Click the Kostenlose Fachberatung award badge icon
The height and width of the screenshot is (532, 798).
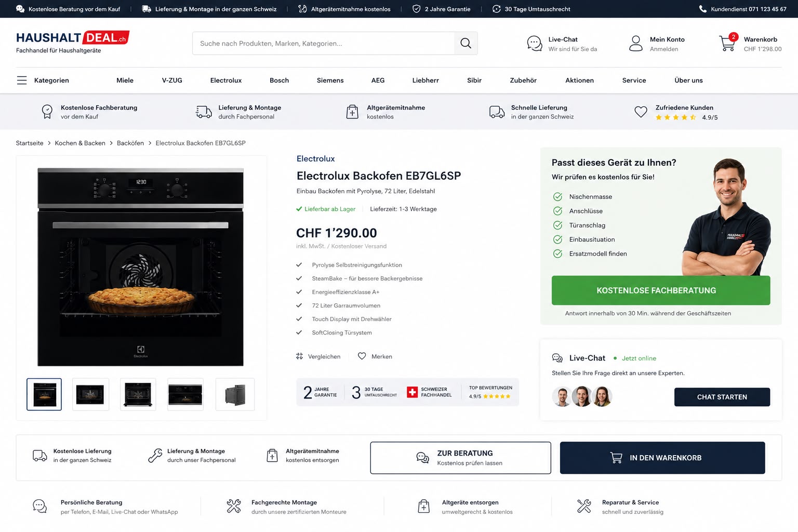tap(47, 112)
